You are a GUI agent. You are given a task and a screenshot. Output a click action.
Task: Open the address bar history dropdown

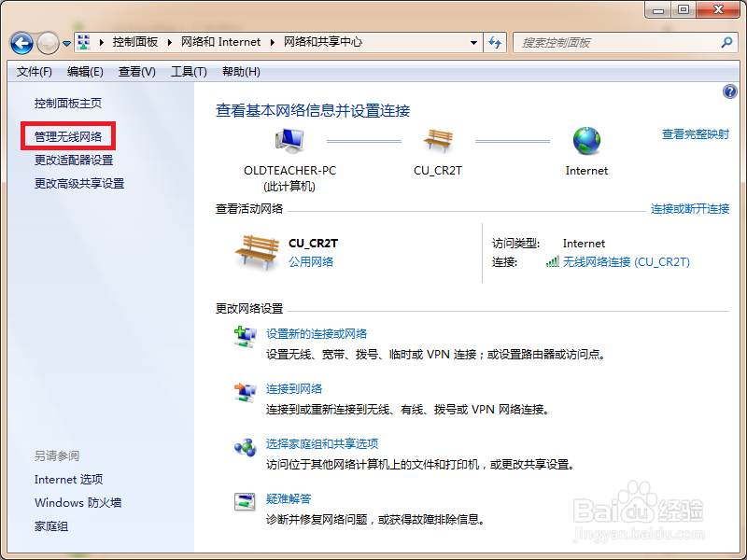(x=474, y=42)
